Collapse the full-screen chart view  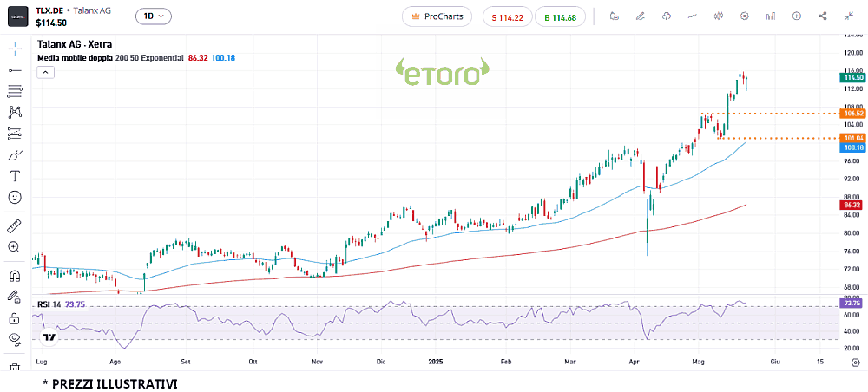click(849, 16)
